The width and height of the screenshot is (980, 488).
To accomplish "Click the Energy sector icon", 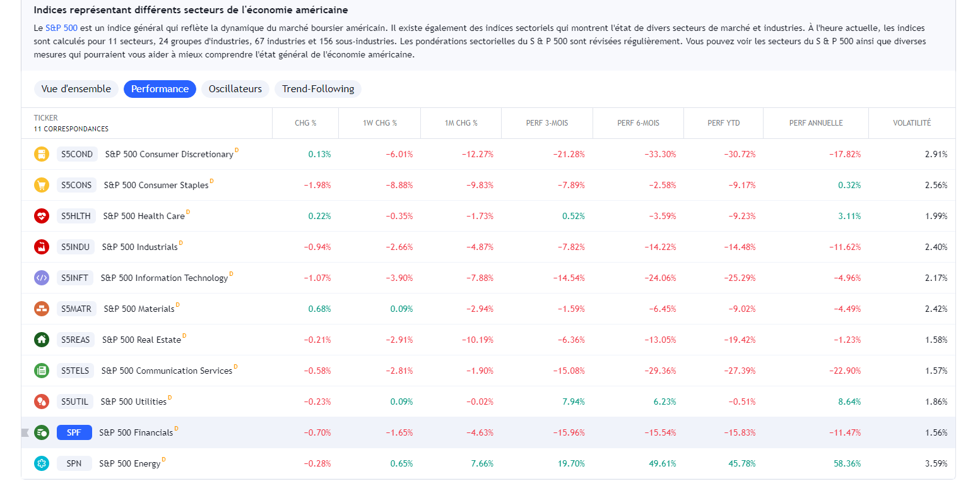I will point(42,463).
